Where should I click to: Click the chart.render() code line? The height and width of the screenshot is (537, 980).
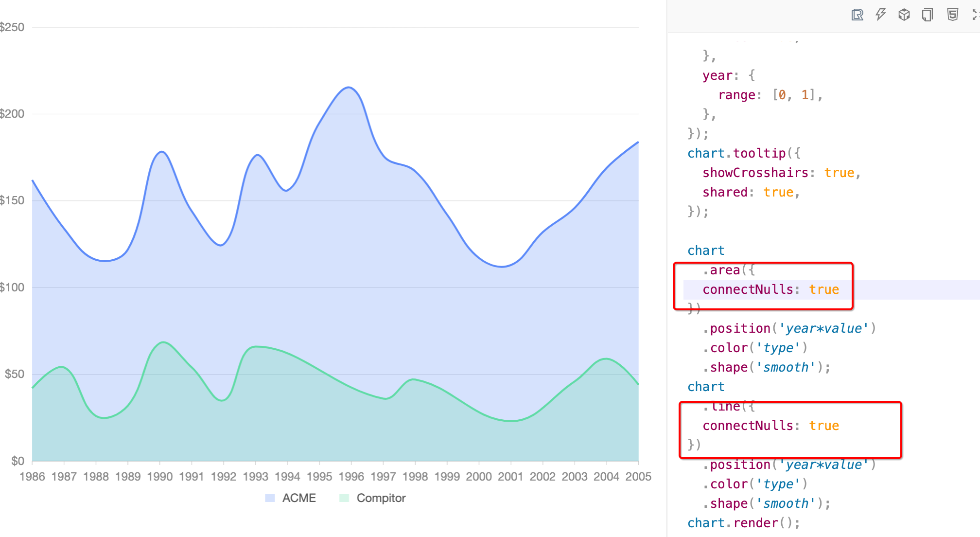743,523
